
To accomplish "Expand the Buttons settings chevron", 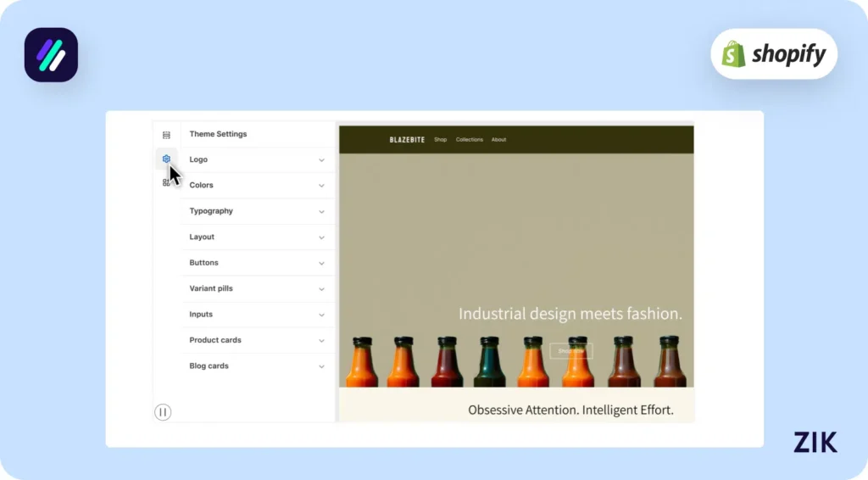I will point(321,264).
